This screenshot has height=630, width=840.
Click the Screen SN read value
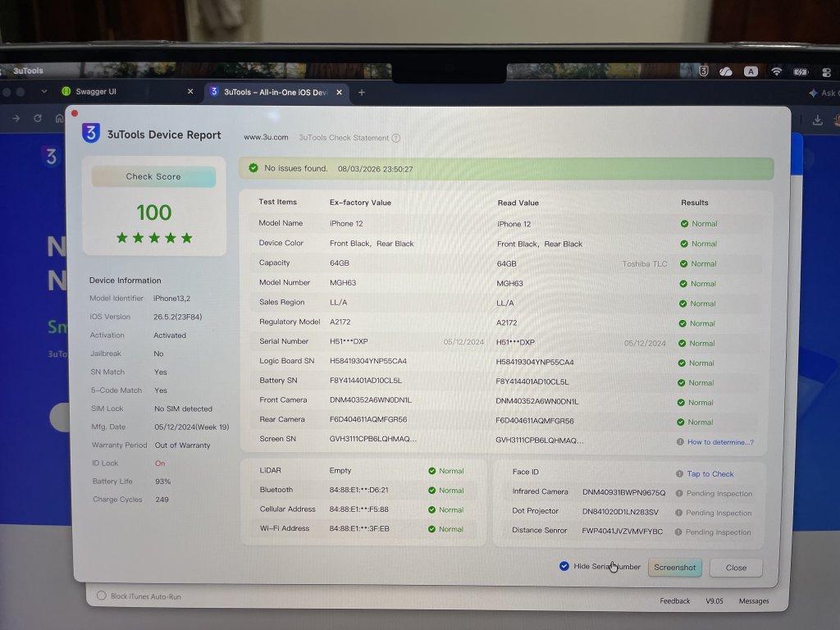(x=540, y=441)
